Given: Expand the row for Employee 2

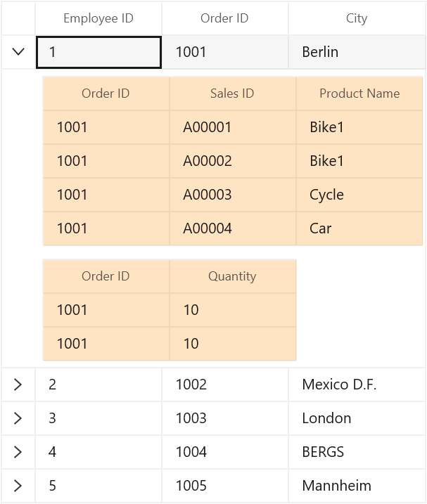Looking at the screenshot, I should 18,385.
